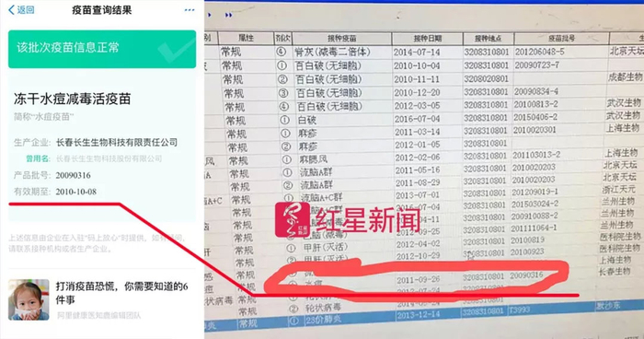Sort by the 接种疫苗 column header
Viewport: 644px width, 339px height.
[x=341, y=39]
